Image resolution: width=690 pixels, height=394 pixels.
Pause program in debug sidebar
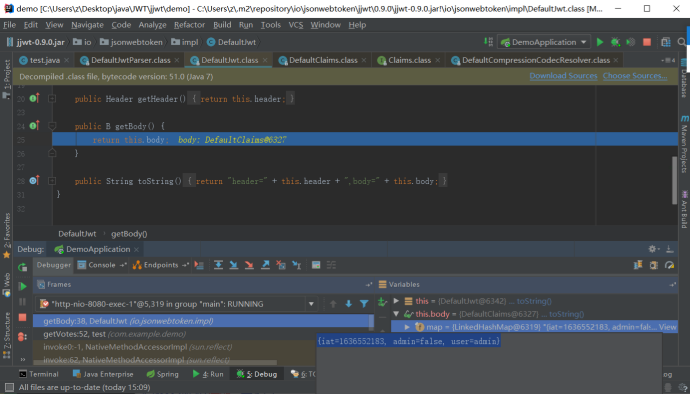pyautogui.click(x=22, y=302)
